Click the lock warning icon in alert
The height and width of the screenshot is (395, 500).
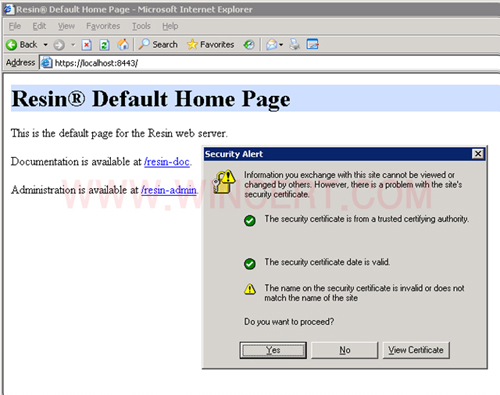tap(224, 182)
